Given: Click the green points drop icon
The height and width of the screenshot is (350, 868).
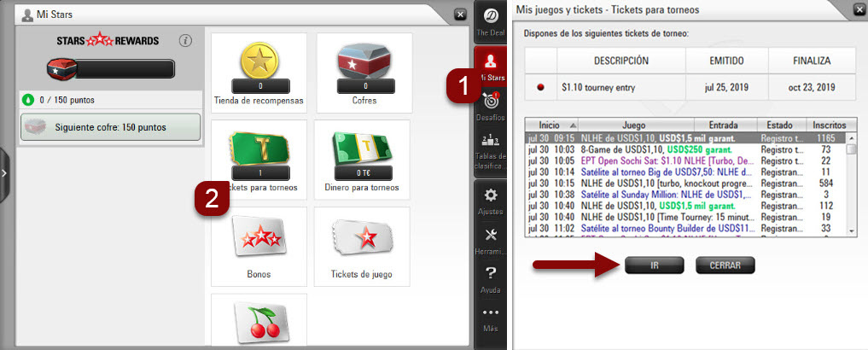Looking at the screenshot, I should 27,101.
